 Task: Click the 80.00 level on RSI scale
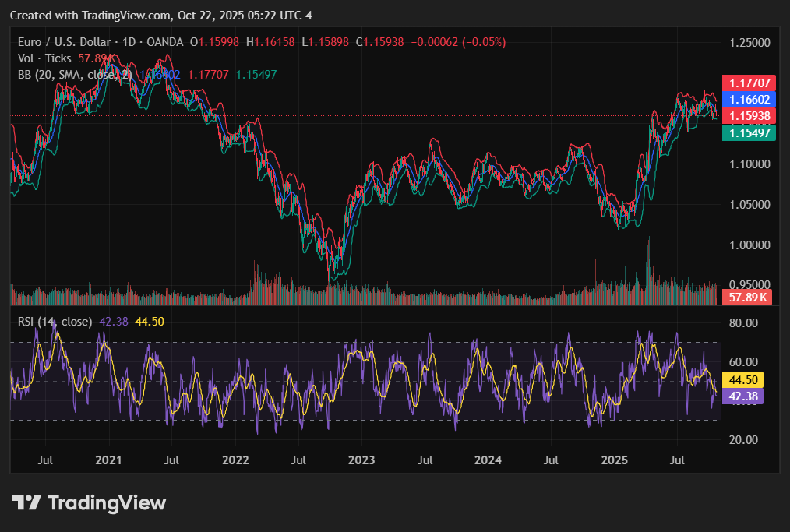point(741,322)
